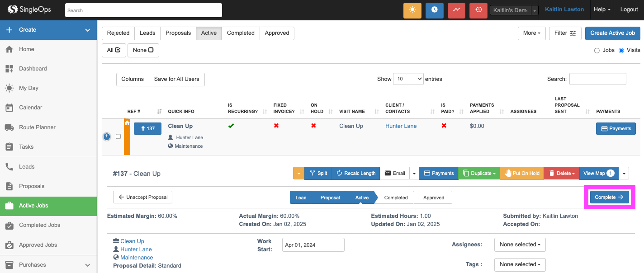Click the yellow sun icon in header
The width and height of the screenshot is (644, 273).
pos(412,10)
